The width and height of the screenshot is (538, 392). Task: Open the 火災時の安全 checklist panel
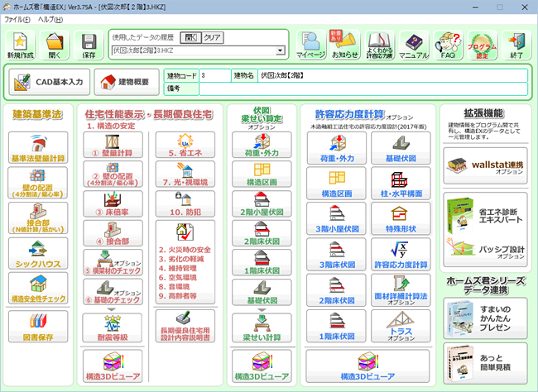click(x=185, y=262)
